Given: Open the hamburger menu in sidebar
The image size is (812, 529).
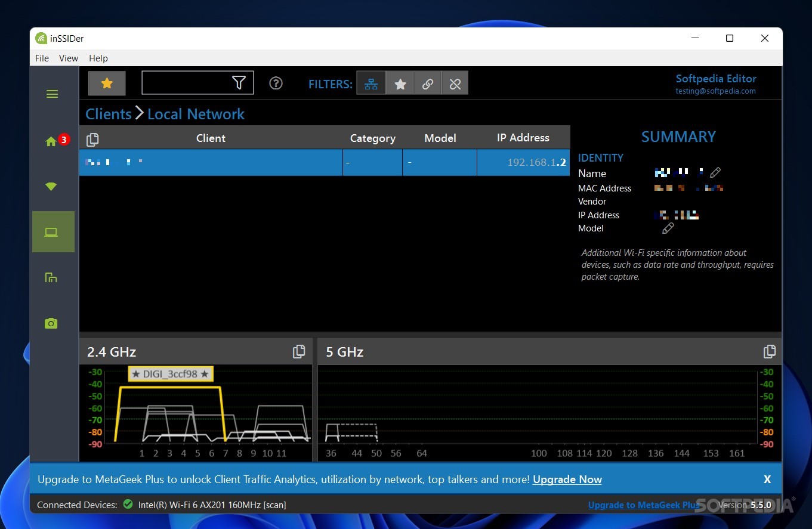Looking at the screenshot, I should (53, 94).
